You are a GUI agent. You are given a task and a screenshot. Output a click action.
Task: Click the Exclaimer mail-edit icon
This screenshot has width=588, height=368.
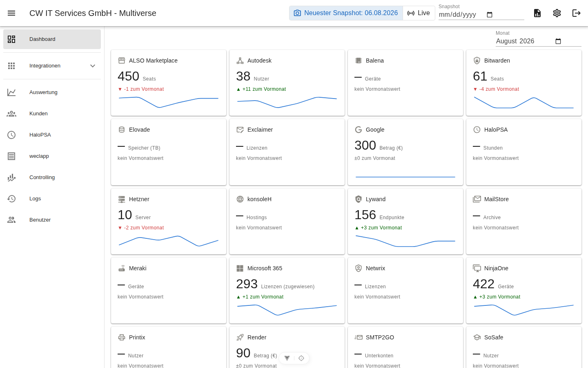click(240, 130)
